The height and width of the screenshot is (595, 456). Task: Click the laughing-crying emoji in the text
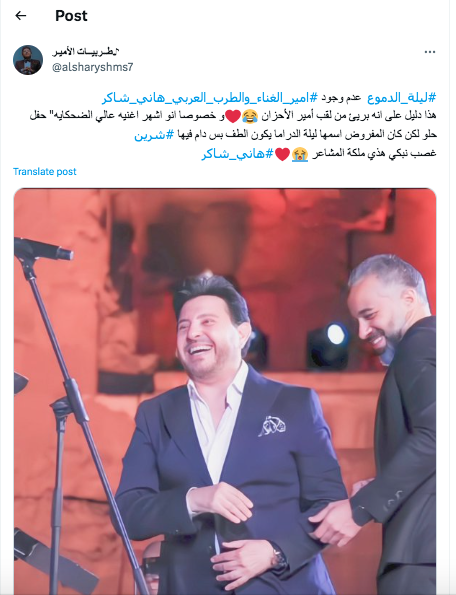tap(249, 116)
